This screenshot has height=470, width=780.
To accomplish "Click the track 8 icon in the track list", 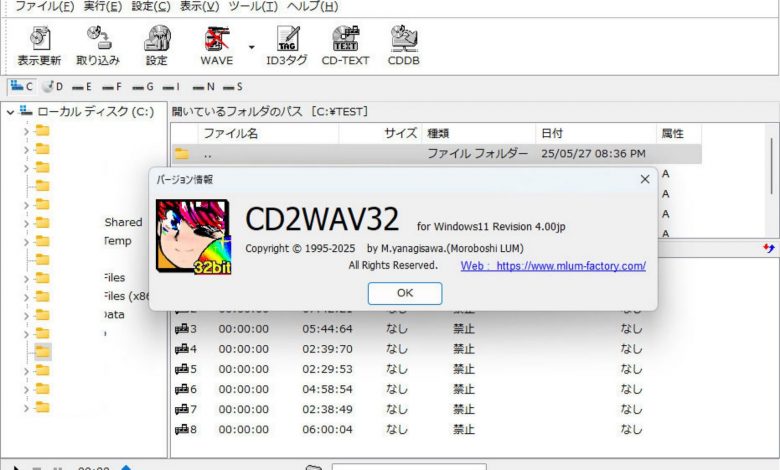I will point(182,429).
